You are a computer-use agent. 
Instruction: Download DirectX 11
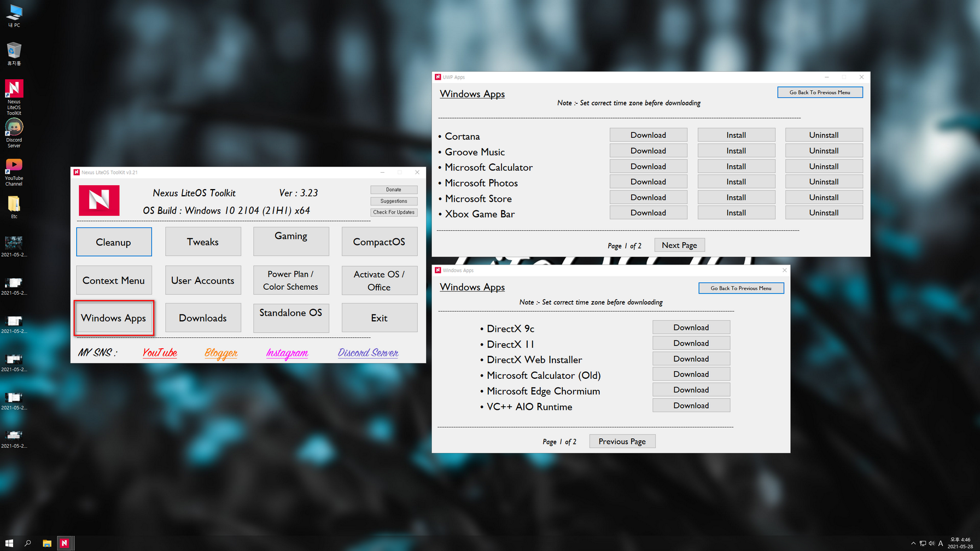(x=691, y=343)
